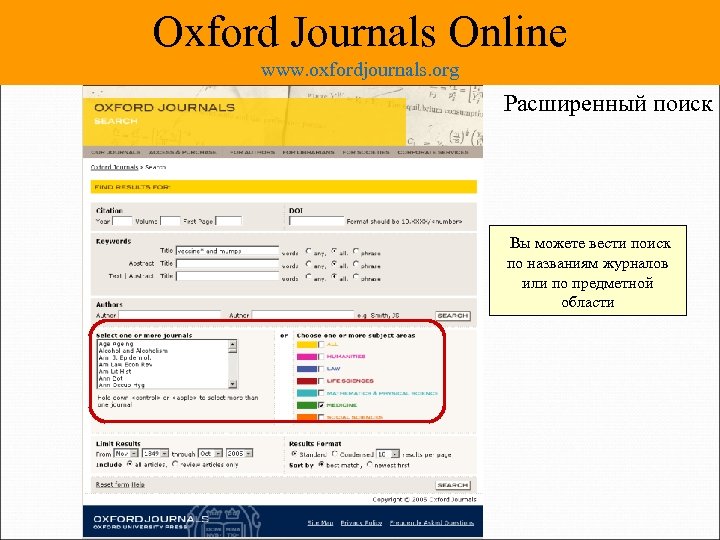
Task: Click the Title keyword field containing vaccine text
Action: (x=227, y=251)
